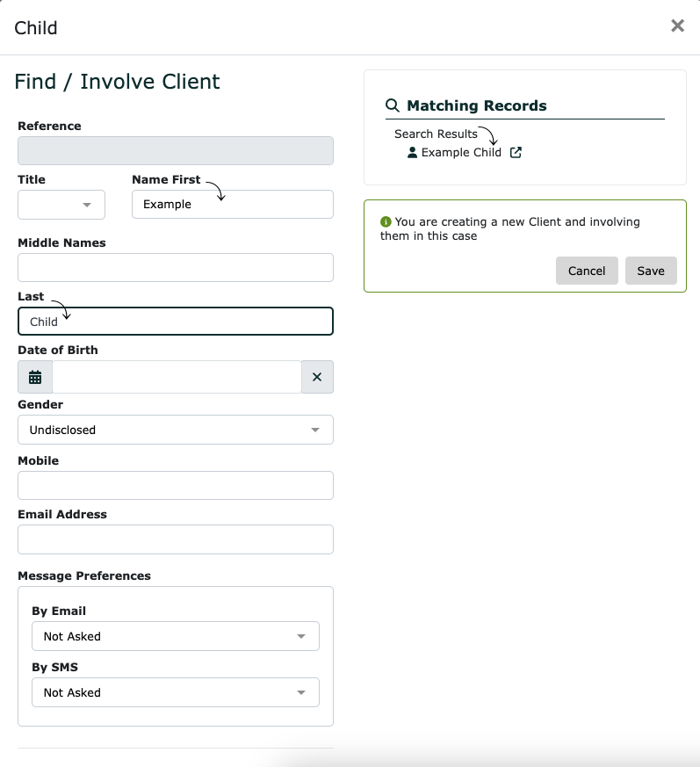Click the Last name field containing Child
The height and width of the screenshot is (767, 700).
pos(176,322)
